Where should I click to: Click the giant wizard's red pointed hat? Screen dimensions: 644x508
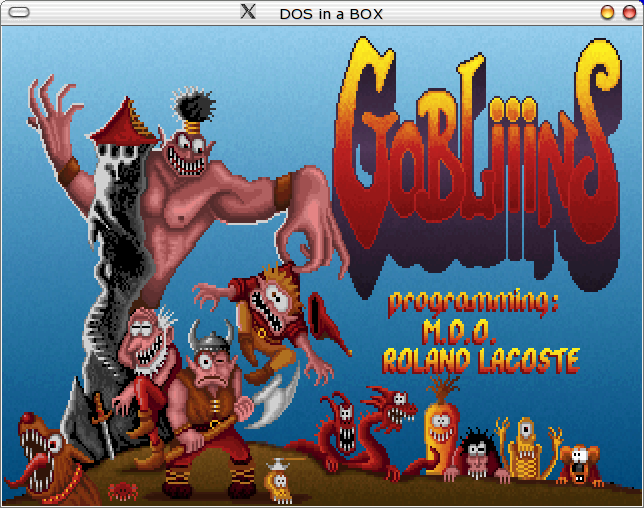pyautogui.click(x=124, y=122)
